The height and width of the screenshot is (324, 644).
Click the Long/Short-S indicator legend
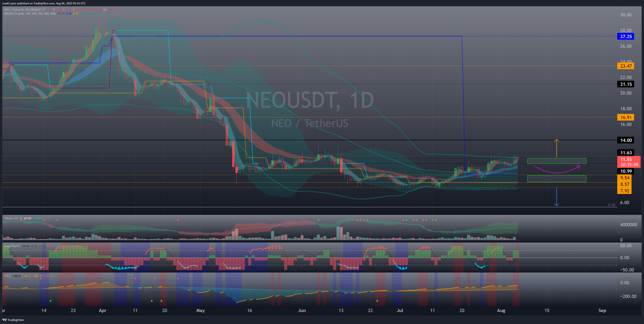12,246
